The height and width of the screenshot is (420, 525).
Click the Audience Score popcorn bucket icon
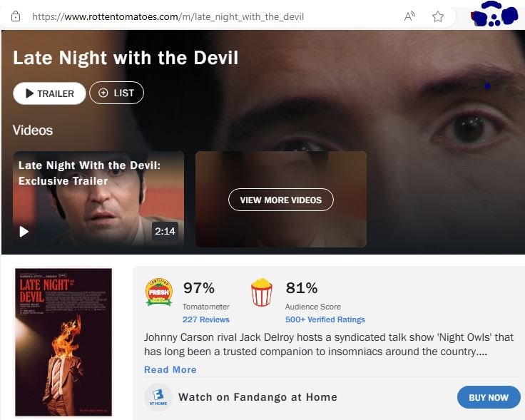point(262,292)
